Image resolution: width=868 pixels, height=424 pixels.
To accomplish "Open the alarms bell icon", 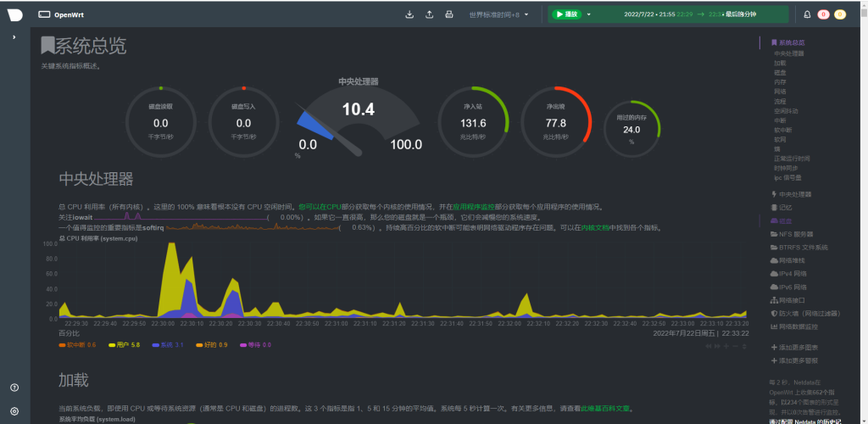I will (x=807, y=14).
